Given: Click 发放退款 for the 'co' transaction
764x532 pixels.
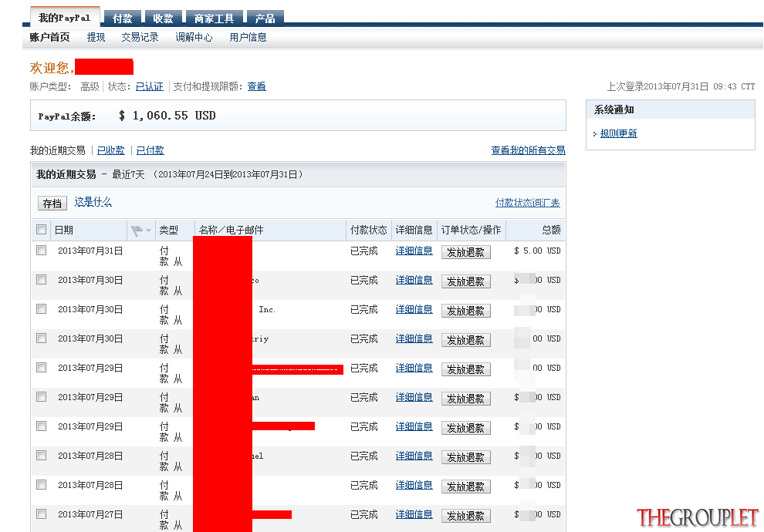Looking at the screenshot, I should tap(466, 281).
